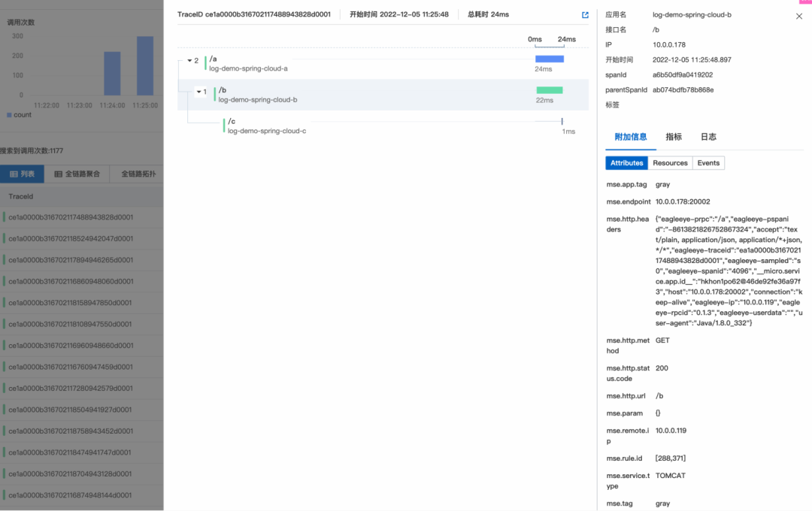
Task: Select the /a span row
Action: point(383,63)
